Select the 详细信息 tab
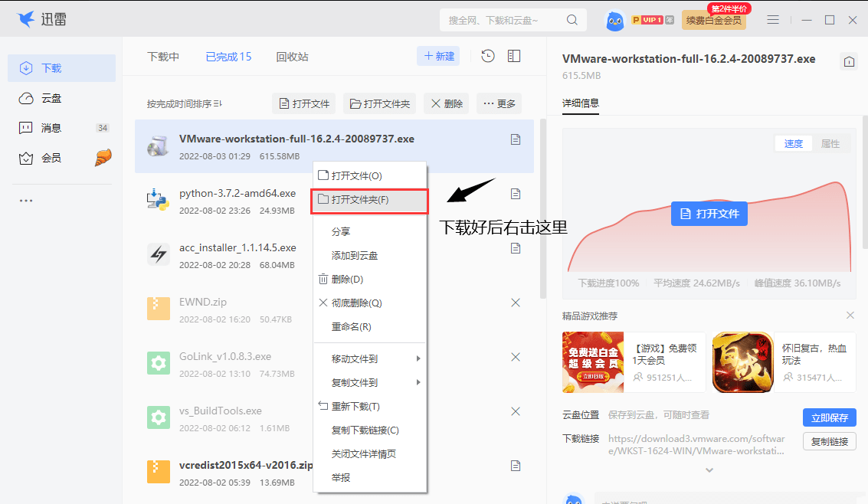Viewport: 868px width, 504px height. click(x=580, y=103)
